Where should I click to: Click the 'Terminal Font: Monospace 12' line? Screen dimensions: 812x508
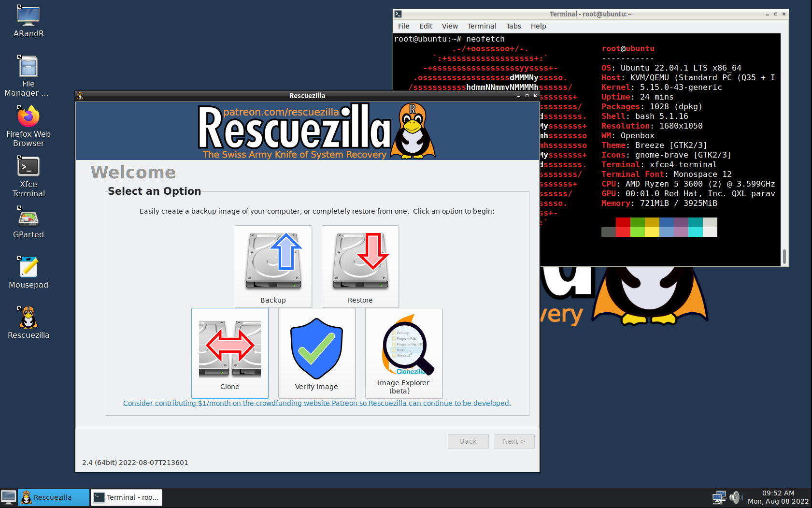click(667, 174)
